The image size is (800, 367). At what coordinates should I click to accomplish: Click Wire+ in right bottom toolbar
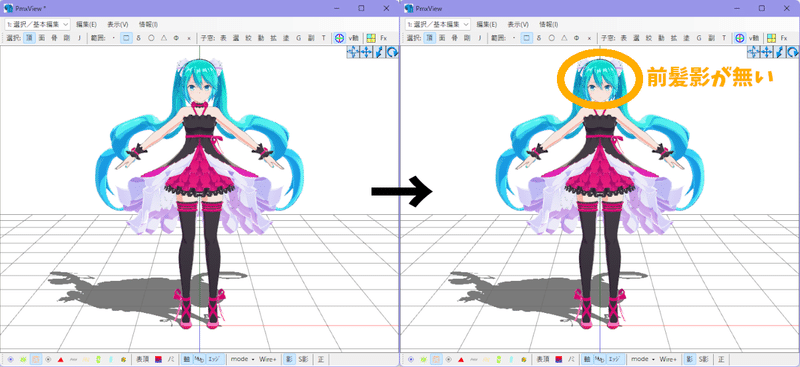(x=668, y=359)
